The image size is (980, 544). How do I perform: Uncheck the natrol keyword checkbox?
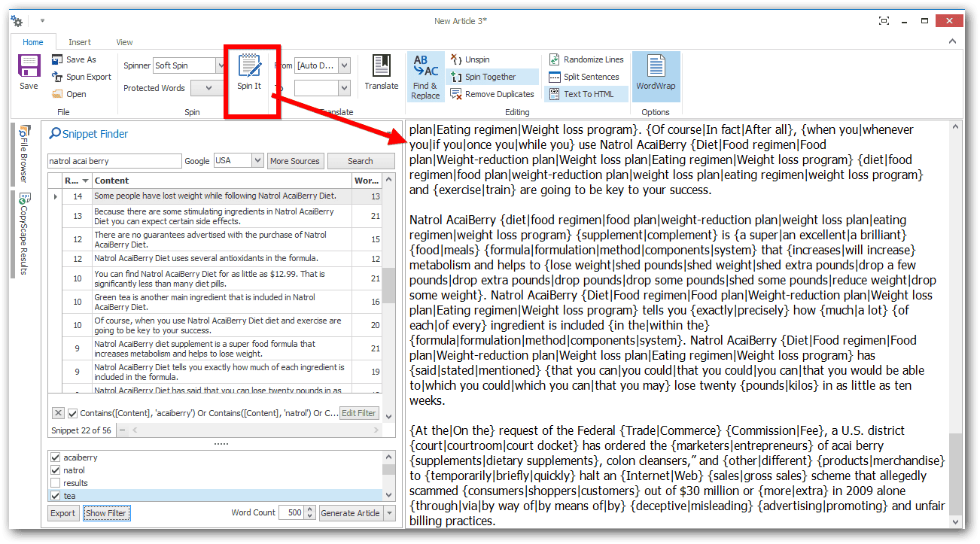pyautogui.click(x=55, y=470)
